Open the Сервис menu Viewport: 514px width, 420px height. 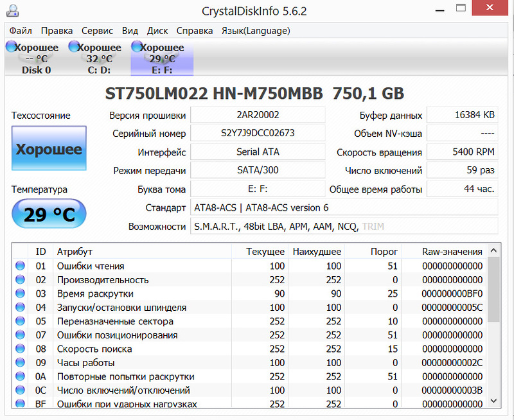pyautogui.click(x=98, y=31)
